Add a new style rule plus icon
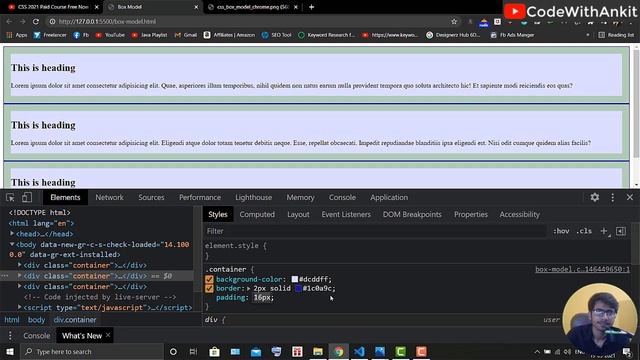This screenshot has width=640, height=360. (604, 231)
